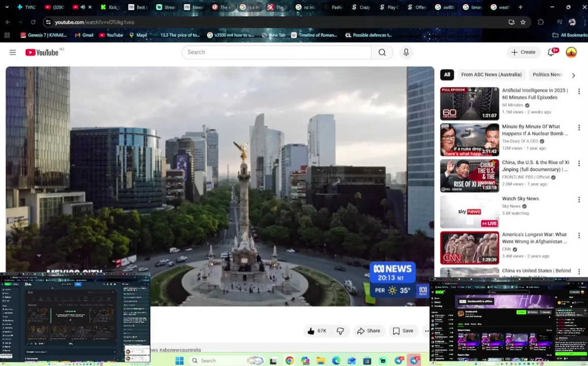Open options for America's Longest War video

[x=579, y=235]
